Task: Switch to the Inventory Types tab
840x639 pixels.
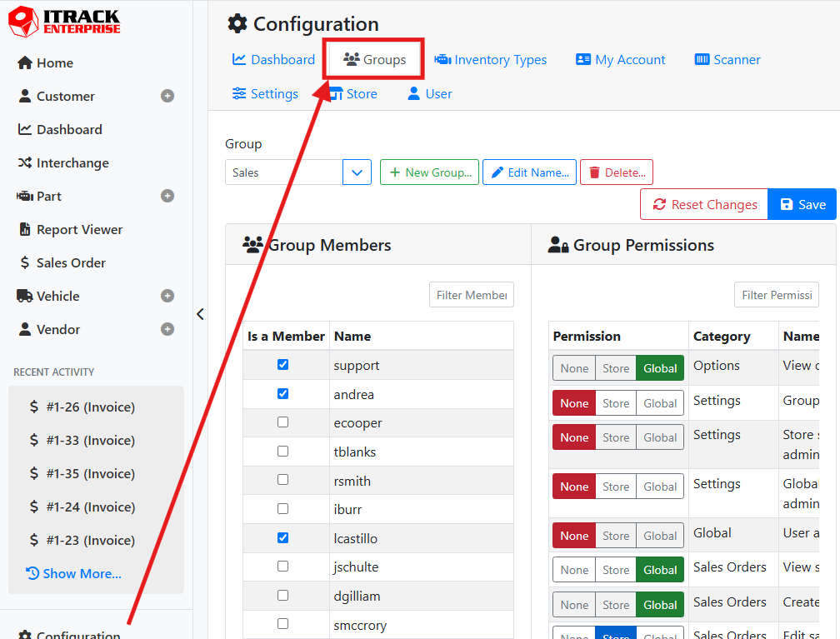Action: tap(491, 60)
